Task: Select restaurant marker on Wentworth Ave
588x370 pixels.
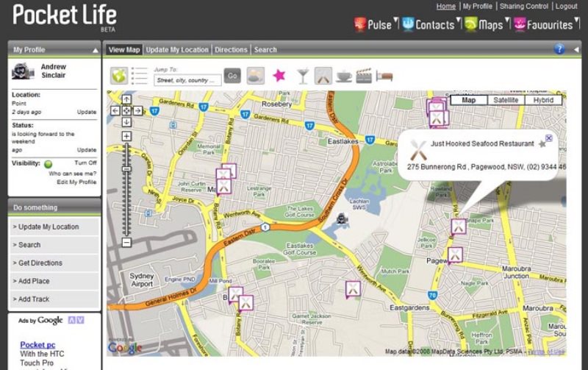Action: click(353, 289)
